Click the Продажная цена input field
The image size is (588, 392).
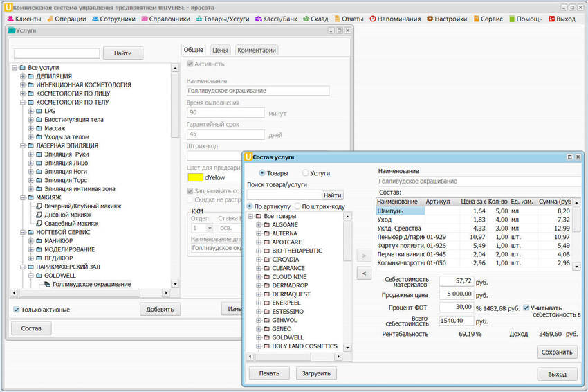click(x=456, y=294)
